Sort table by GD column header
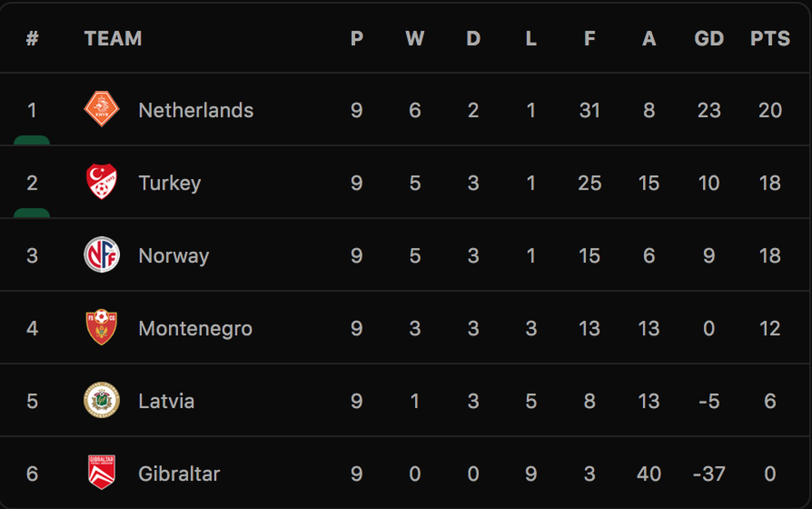 click(709, 39)
